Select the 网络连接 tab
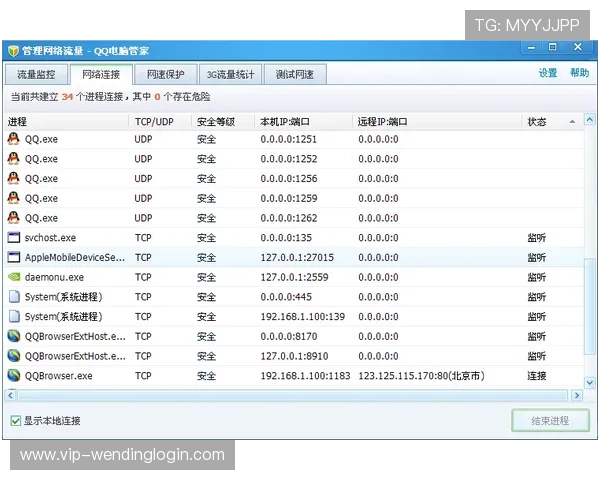 click(x=101, y=74)
